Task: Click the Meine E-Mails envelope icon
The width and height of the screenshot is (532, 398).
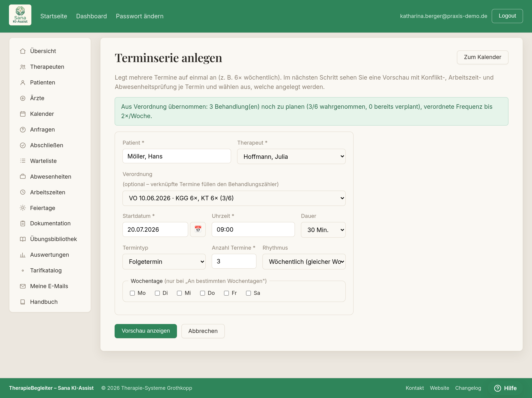Action: pos(23,286)
